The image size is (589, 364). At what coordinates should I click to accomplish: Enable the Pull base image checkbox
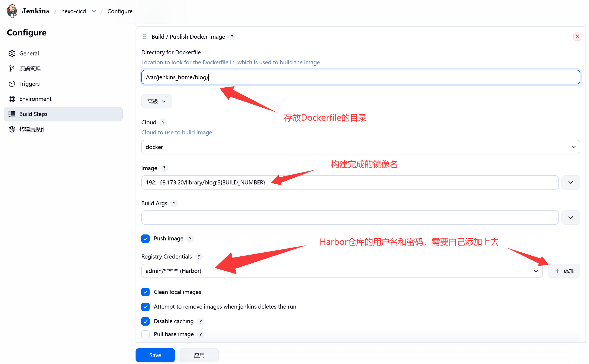pos(146,334)
